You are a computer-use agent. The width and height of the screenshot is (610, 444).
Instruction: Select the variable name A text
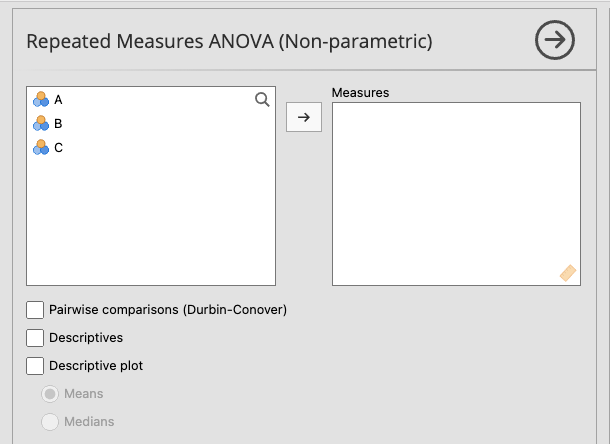pos(59,99)
